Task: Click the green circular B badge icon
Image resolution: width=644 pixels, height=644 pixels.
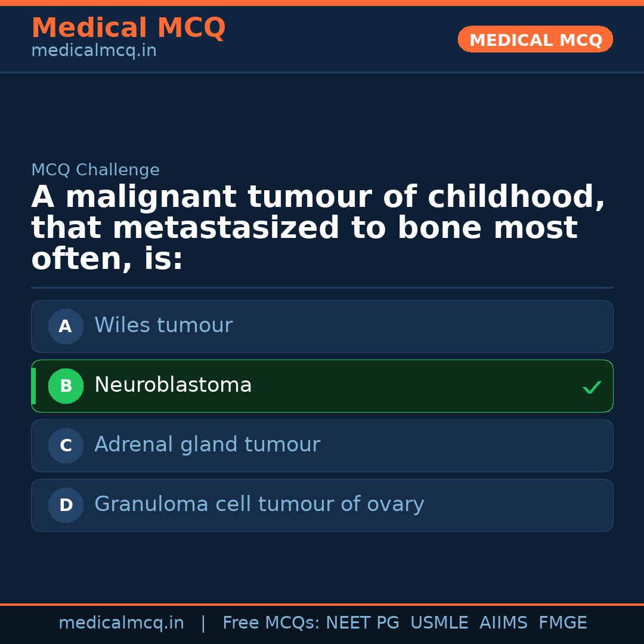Action: point(66,386)
